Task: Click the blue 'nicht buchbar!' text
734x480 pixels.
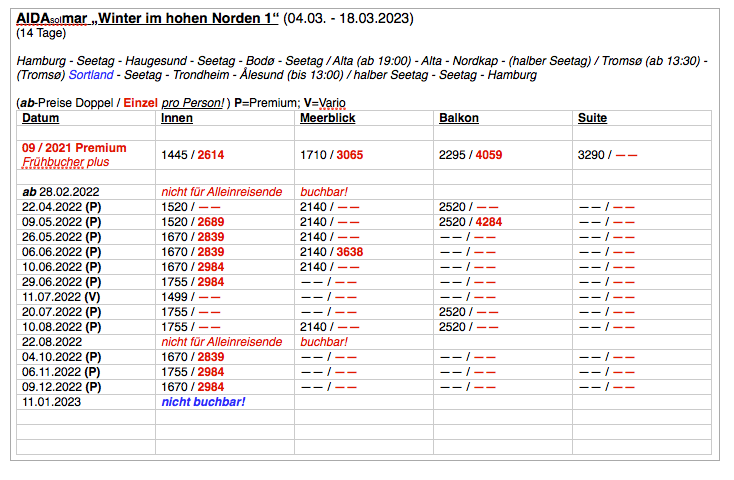Action: (203, 402)
